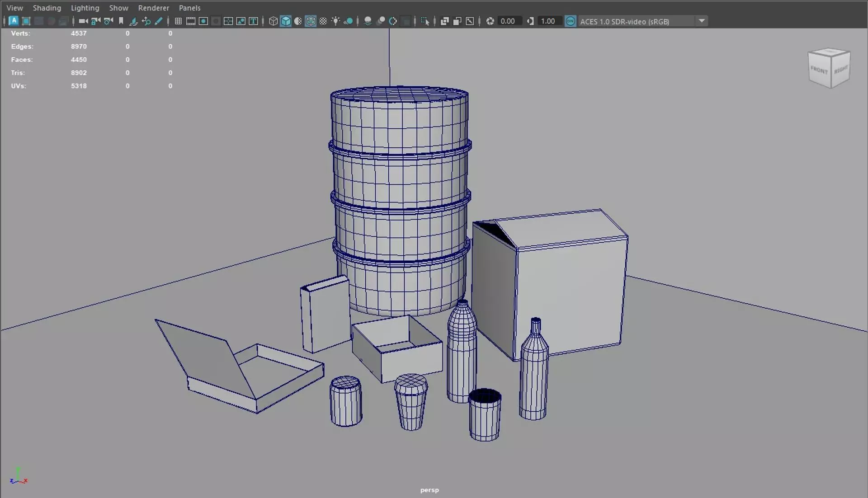Click the Exposure aperture icon

[490, 21]
